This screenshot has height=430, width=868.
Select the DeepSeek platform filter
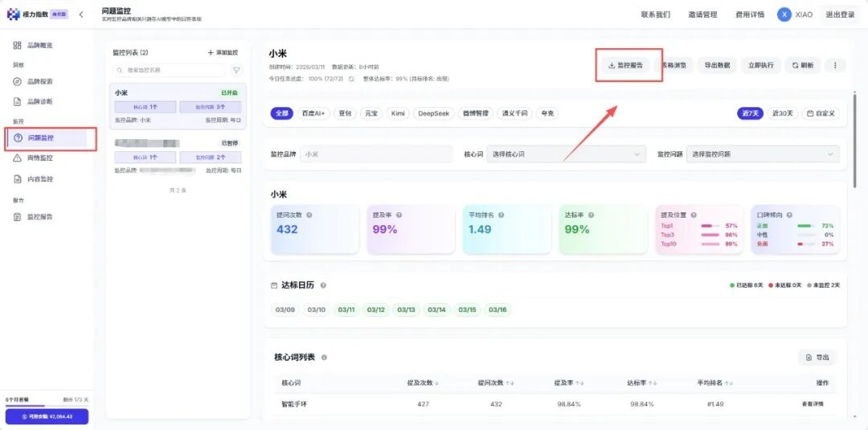pyautogui.click(x=433, y=113)
